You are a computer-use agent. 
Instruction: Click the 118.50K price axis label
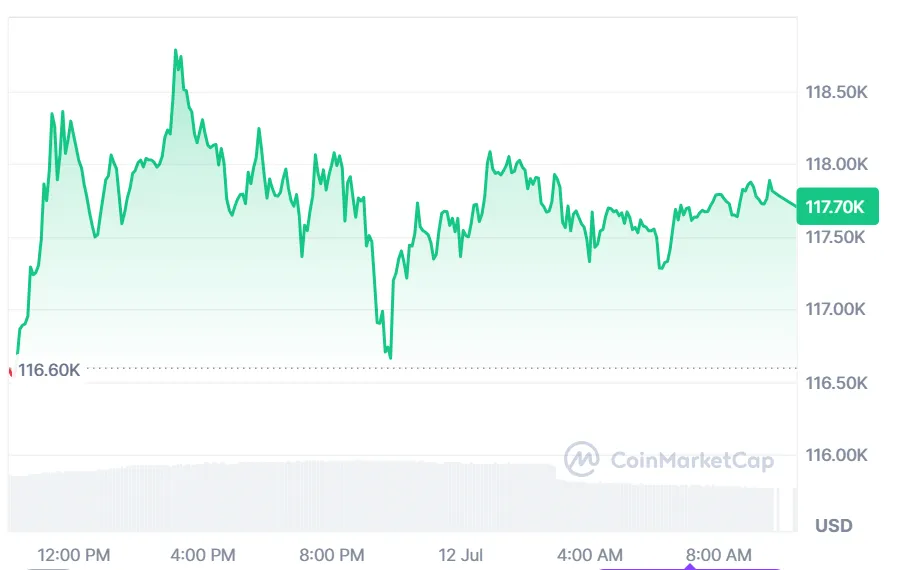(837, 92)
